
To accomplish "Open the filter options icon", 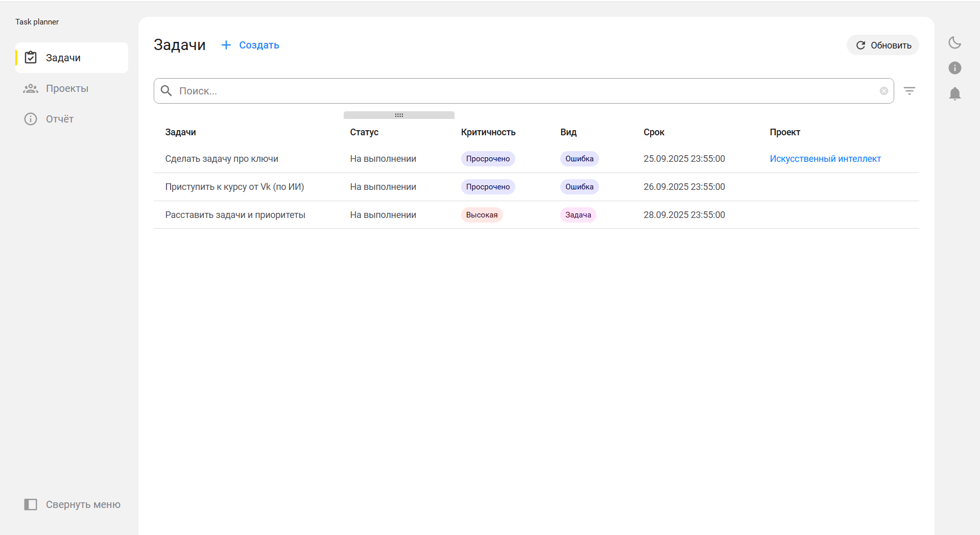I will tap(909, 91).
